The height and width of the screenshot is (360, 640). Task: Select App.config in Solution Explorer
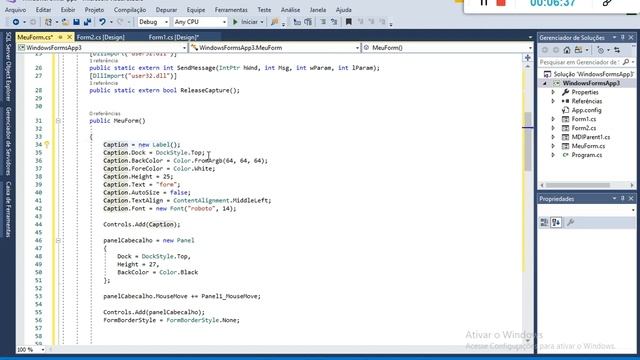coord(586,110)
